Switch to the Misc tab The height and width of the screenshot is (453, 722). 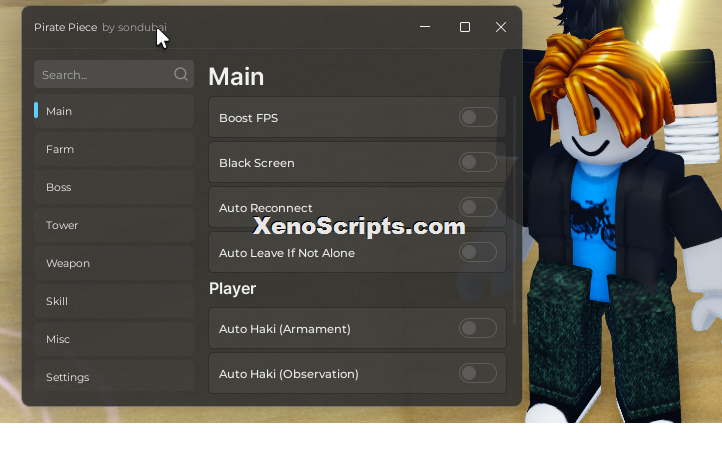click(x=114, y=339)
